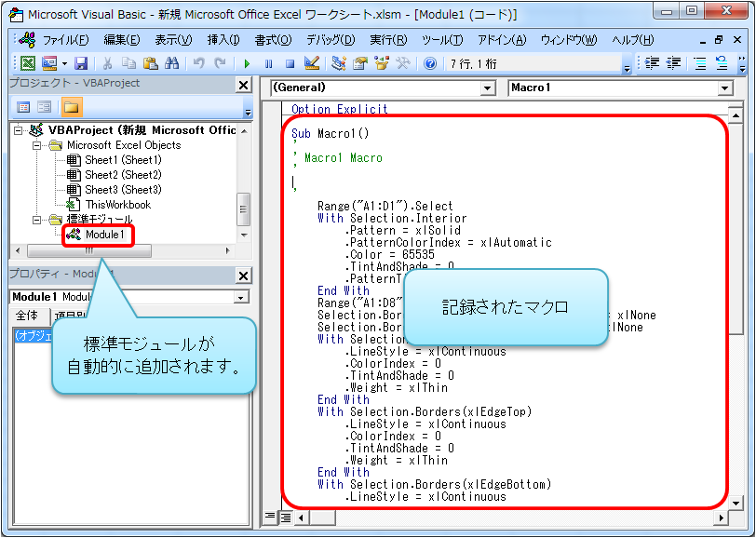Open the ヘルプ(H) menu
The width and height of the screenshot is (756, 538).
coord(632,40)
